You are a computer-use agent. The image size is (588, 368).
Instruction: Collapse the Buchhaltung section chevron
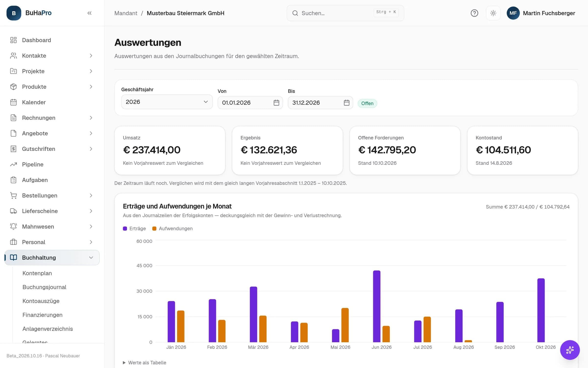[x=91, y=258]
